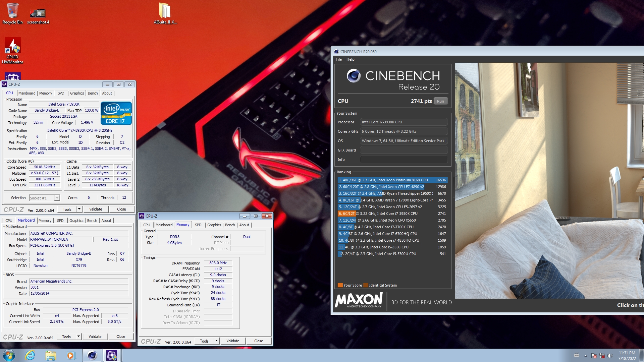This screenshot has width=644, height=362.
Task: Click the Cinebench title bar app icon
Action: 336,52
